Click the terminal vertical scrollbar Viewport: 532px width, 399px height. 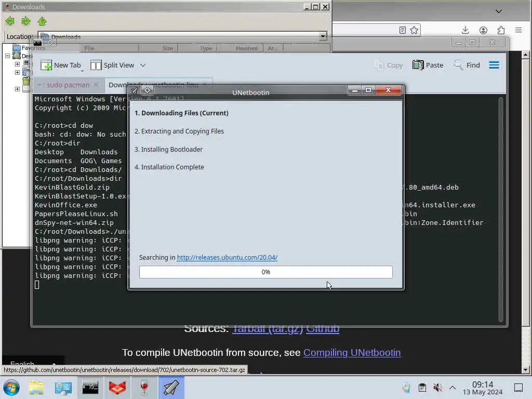click(501, 209)
